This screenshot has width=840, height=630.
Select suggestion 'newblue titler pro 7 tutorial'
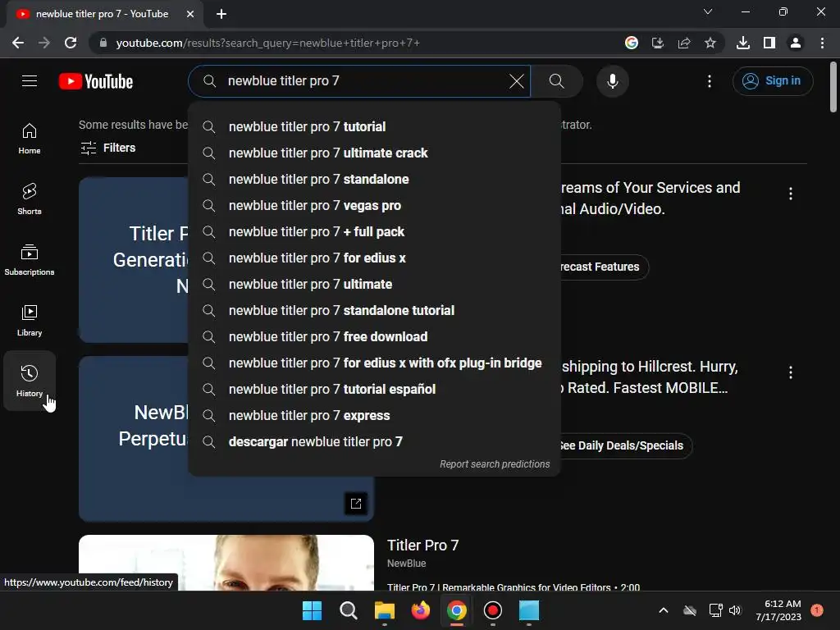[x=374, y=127]
